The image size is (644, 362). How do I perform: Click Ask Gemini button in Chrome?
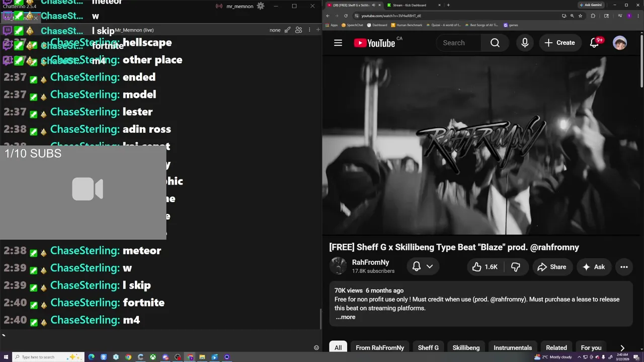tap(591, 5)
